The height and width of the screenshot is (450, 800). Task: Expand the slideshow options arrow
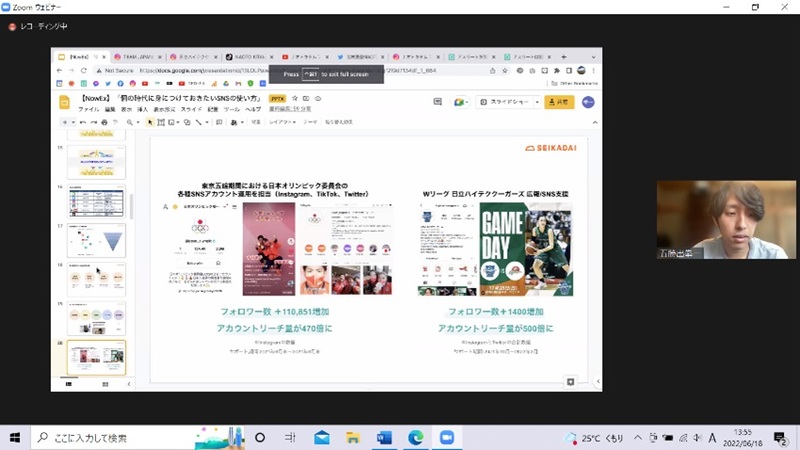click(x=537, y=102)
